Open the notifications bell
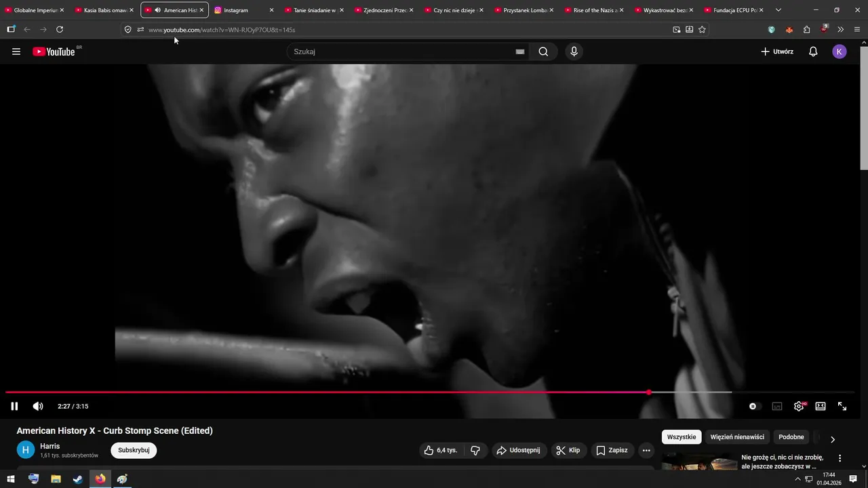Screen dimensions: 868x488 [x=813, y=52]
